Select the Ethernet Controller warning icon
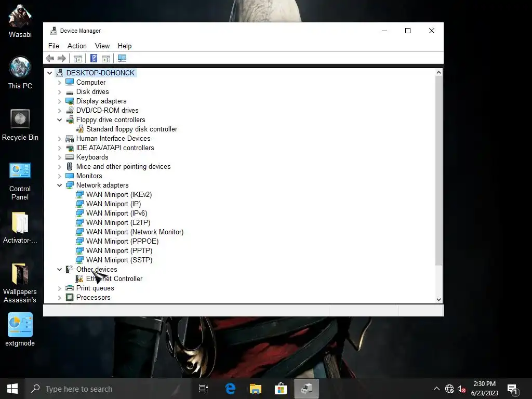Image resolution: width=532 pixels, height=399 pixels. coord(79,278)
